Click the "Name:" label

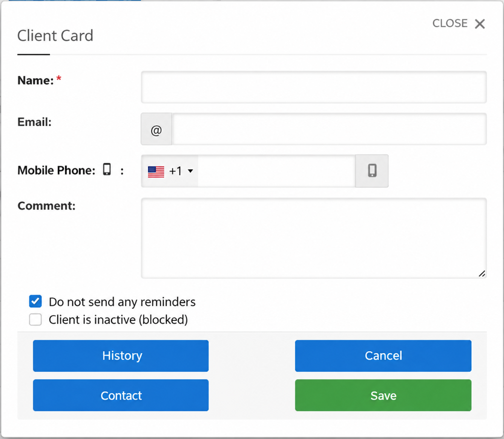click(36, 80)
